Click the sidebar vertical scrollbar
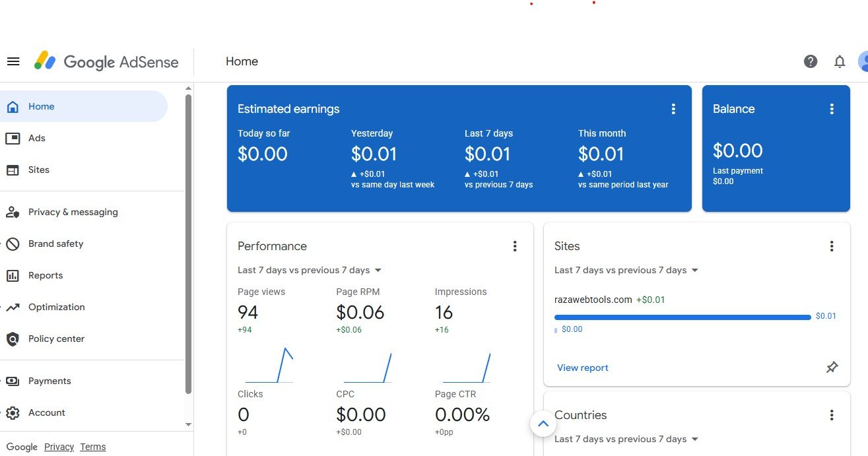Image resolution: width=868 pixels, height=456 pixels. (188, 244)
